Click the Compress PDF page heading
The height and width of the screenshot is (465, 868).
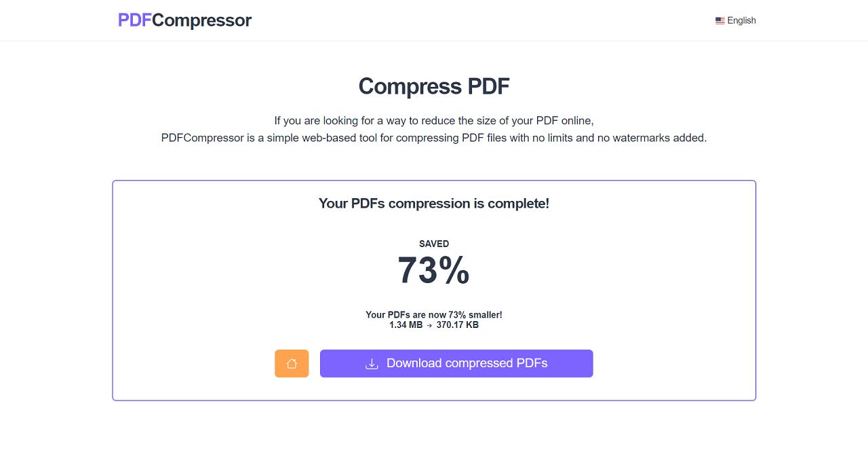click(434, 86)
